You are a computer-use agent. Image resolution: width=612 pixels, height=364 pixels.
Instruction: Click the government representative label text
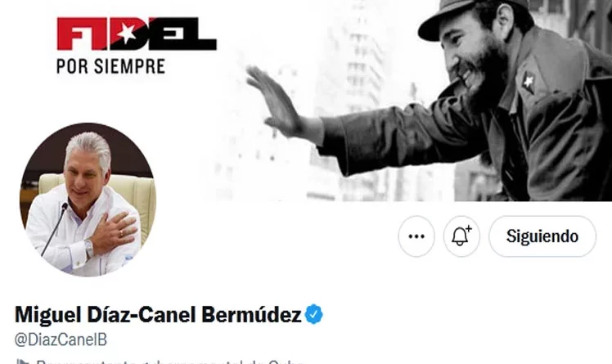click(169, 362)
